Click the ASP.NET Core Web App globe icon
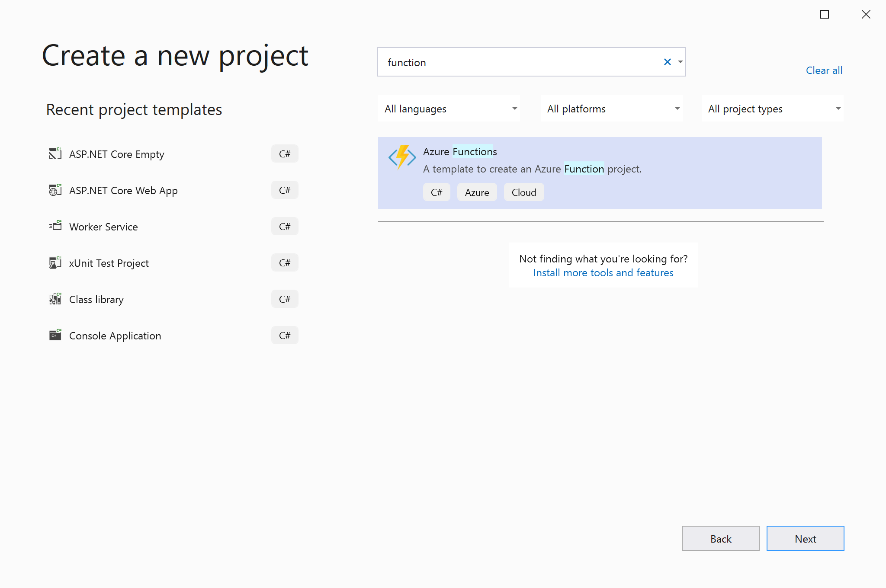Screen dimensions: 886x588 [x=55, y=190]
